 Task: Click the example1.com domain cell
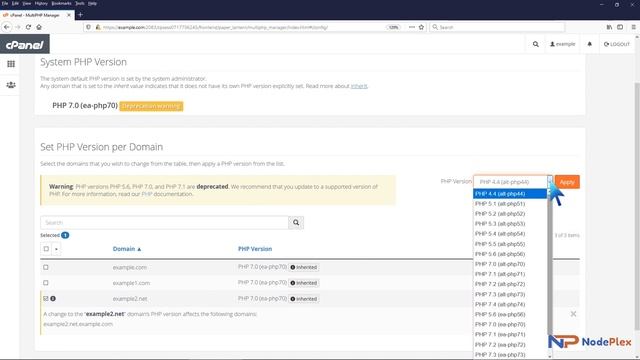pyautogui.click(x=131, y=283)
